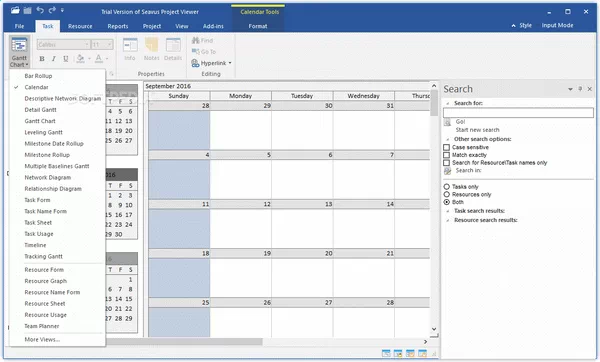This screenshot has height=362, width=600.
Task: Select the Both radio button
Action: tap(446, 202)
